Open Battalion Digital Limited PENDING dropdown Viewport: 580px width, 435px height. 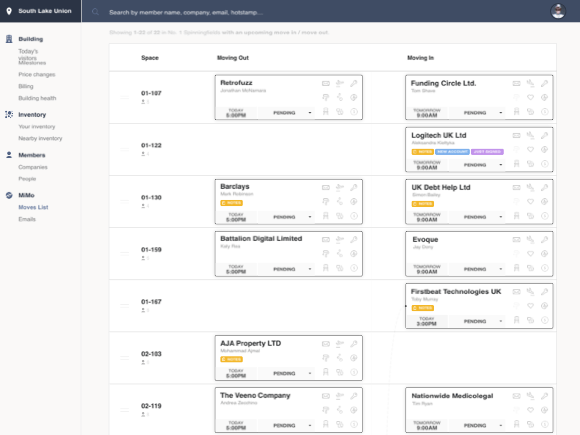pos(286,269)
